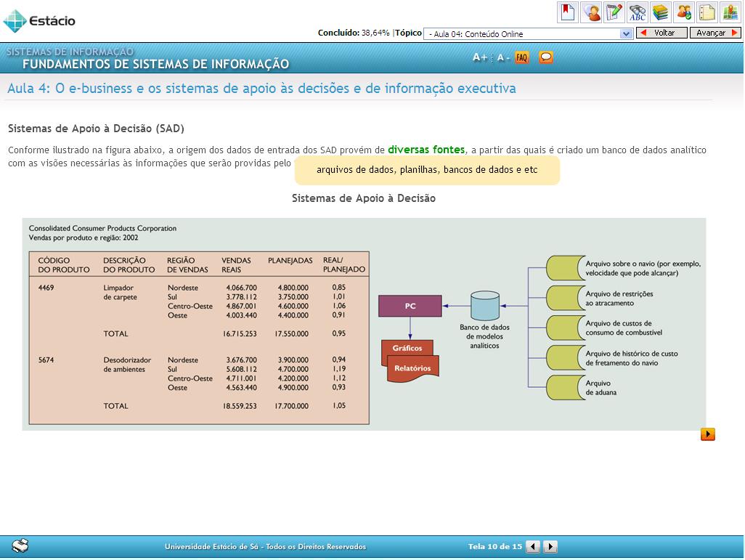Open the FAQ icon

[x=521, y=57]
